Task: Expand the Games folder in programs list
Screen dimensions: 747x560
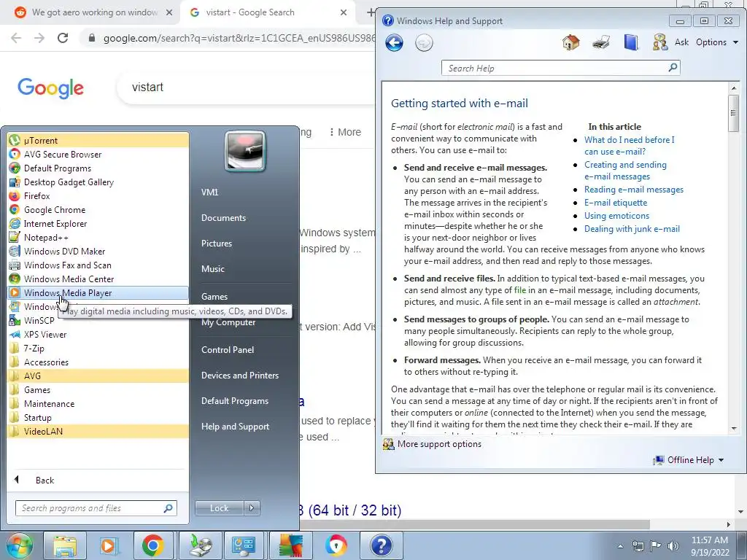Action: pos(98,389)
